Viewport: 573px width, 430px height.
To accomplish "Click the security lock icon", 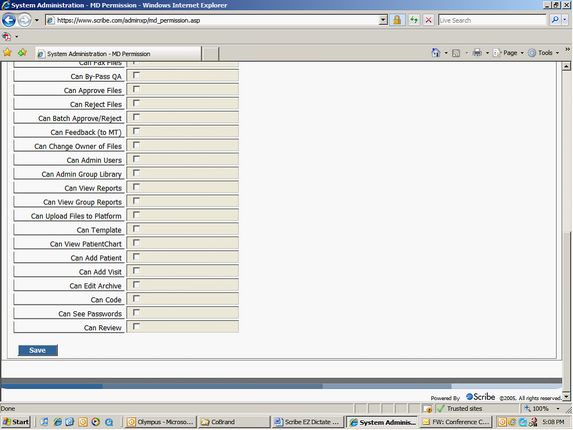I will [x=397, y=20].
